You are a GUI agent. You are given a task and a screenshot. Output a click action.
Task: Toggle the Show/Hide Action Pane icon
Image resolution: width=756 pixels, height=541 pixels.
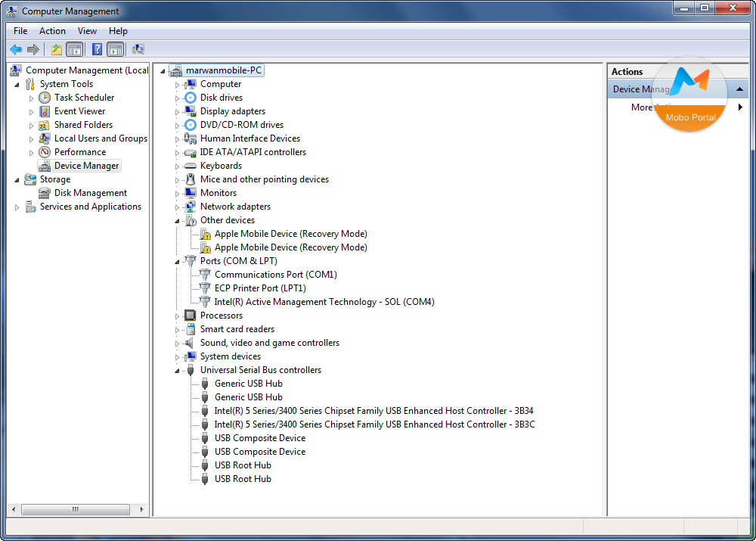116,49
